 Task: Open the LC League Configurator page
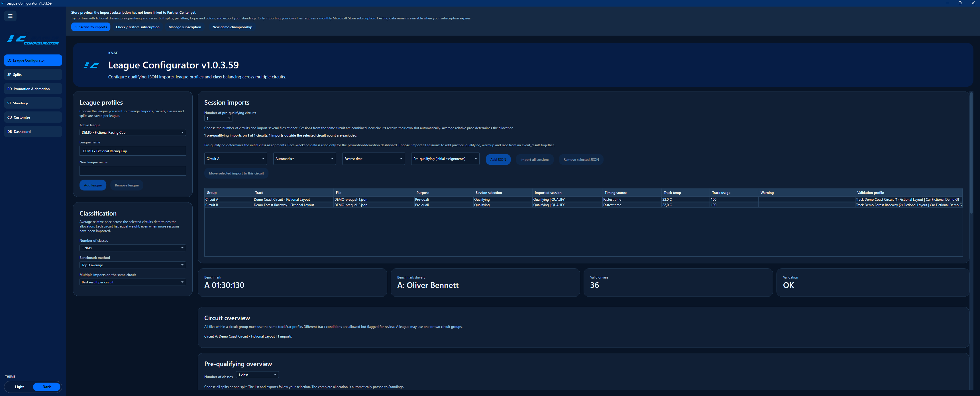pos(33,60)
